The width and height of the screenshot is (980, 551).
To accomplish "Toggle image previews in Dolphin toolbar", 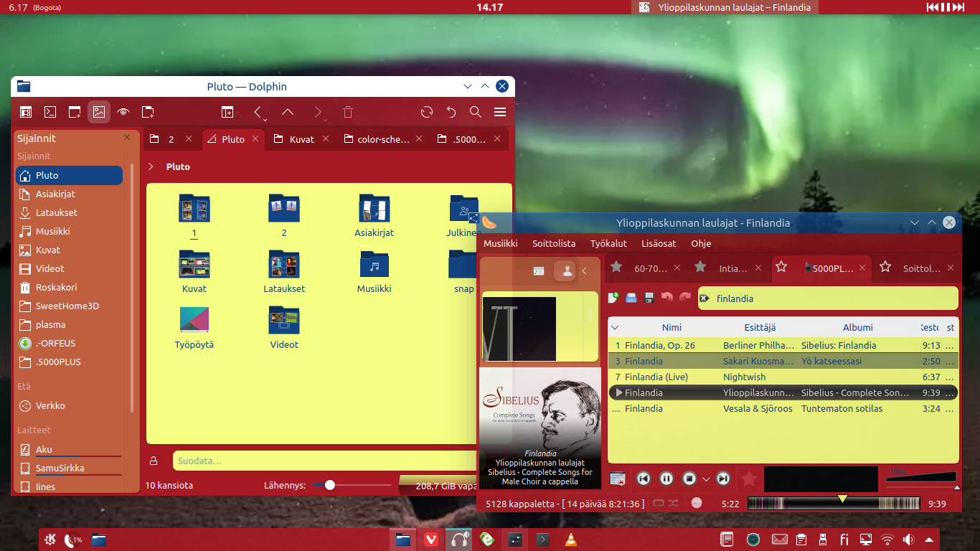I will [x=99, y=112].
